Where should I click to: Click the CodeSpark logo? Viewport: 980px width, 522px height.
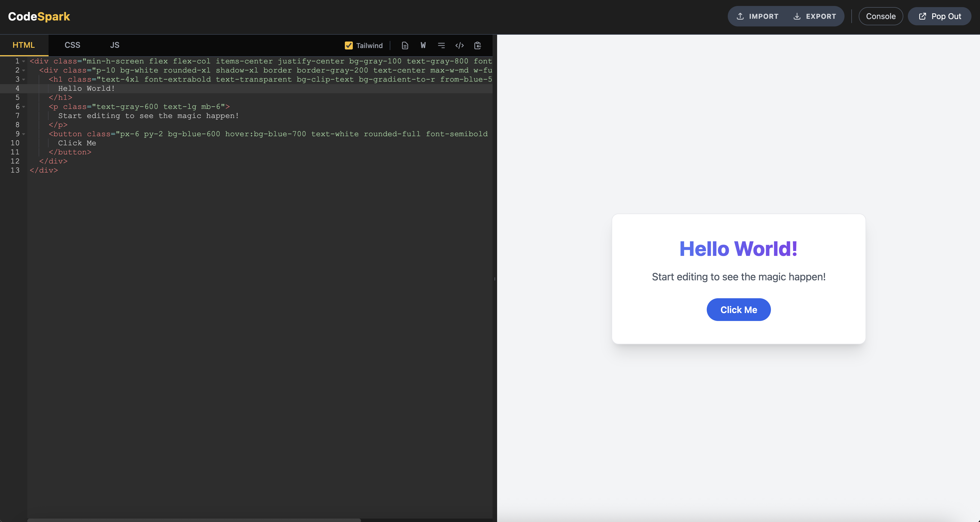click(x=39, y=16)
